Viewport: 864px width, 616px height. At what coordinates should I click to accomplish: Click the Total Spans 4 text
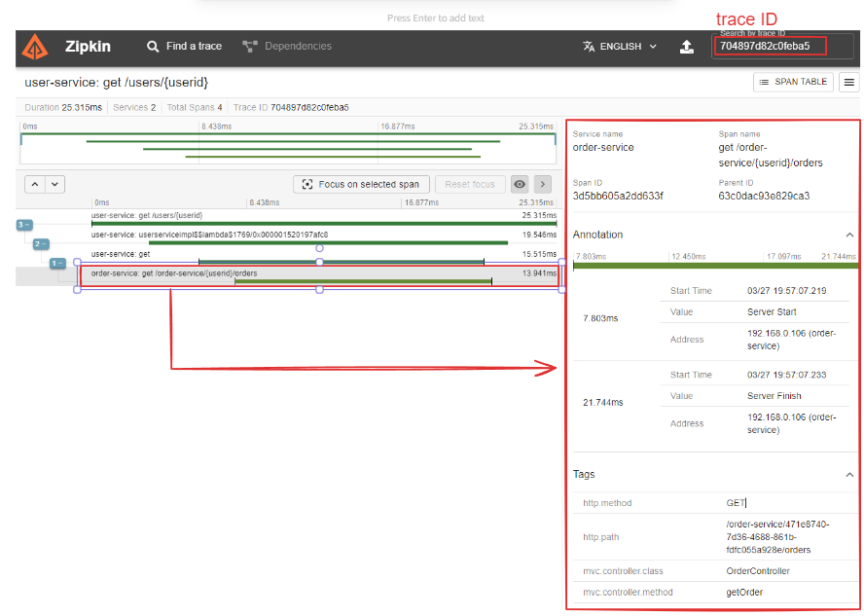coord(195,107)
